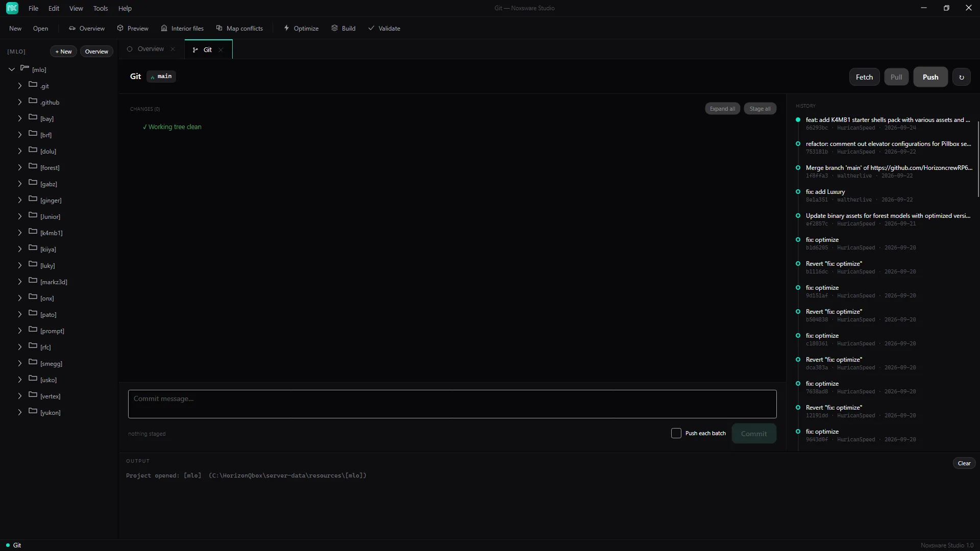Open the Preview tool
This screenshot has height=551, width=980.
(x=133, y=29)
